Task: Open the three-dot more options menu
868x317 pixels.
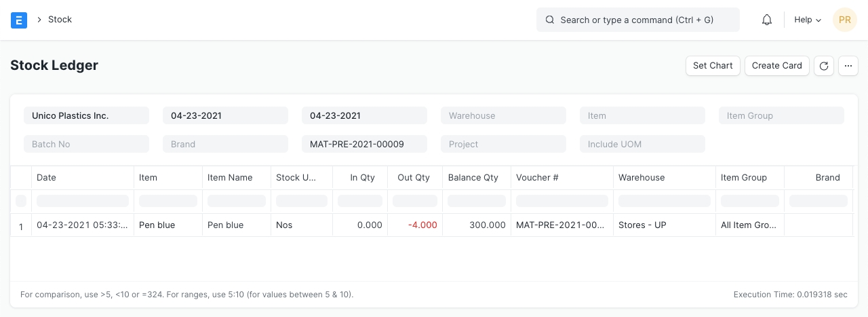Action: pyautogui.click(x=848, y=66)
